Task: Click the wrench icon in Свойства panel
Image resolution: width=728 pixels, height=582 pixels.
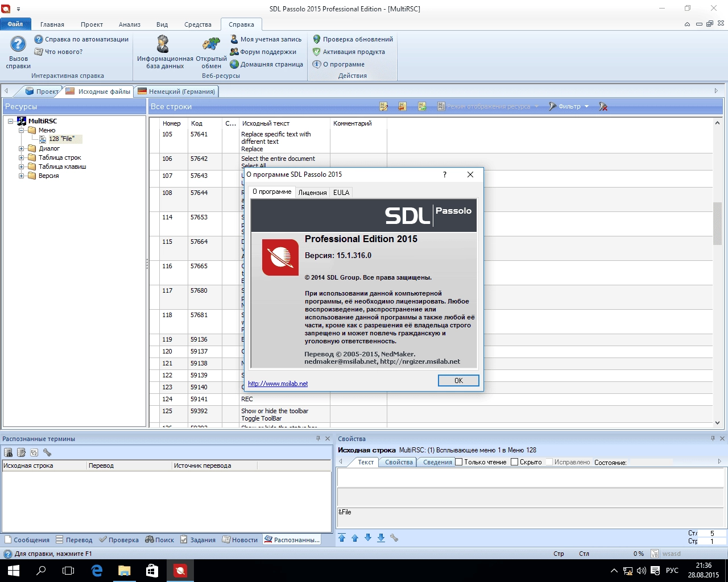Action: click(x=394, y=538)
